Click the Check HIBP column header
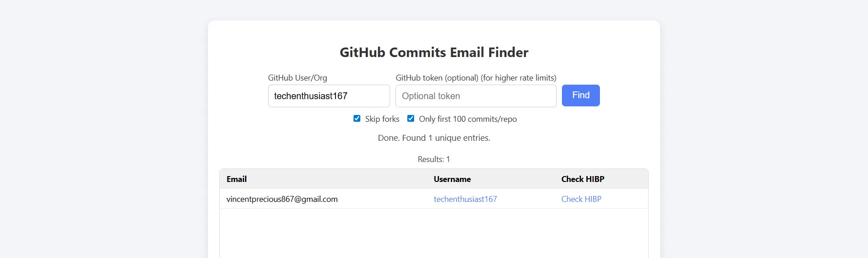The image size is (868, 258). pos(583,179)
